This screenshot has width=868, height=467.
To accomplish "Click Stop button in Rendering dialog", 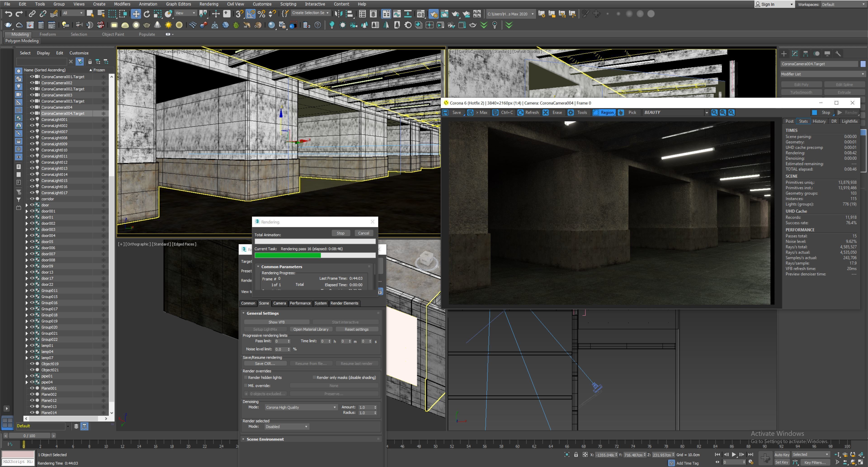I will click(x=340, y=233).
